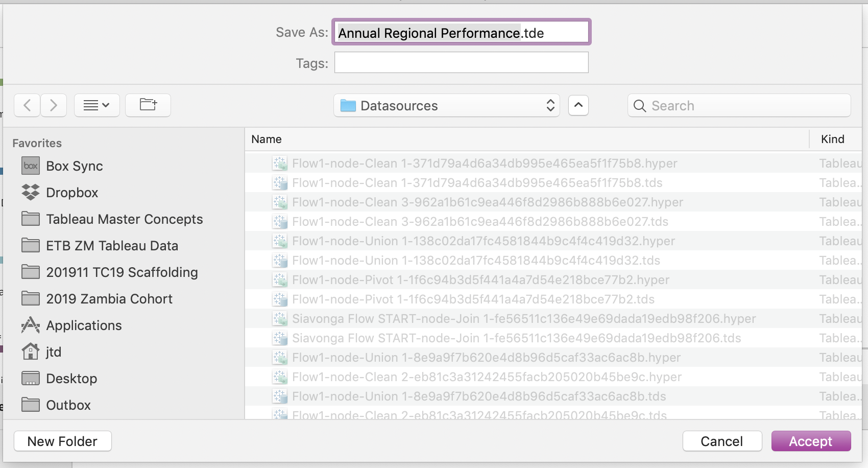Select the Tableau Master Concepts folder
The image size is (868, 468).
(x=124, y=219)
